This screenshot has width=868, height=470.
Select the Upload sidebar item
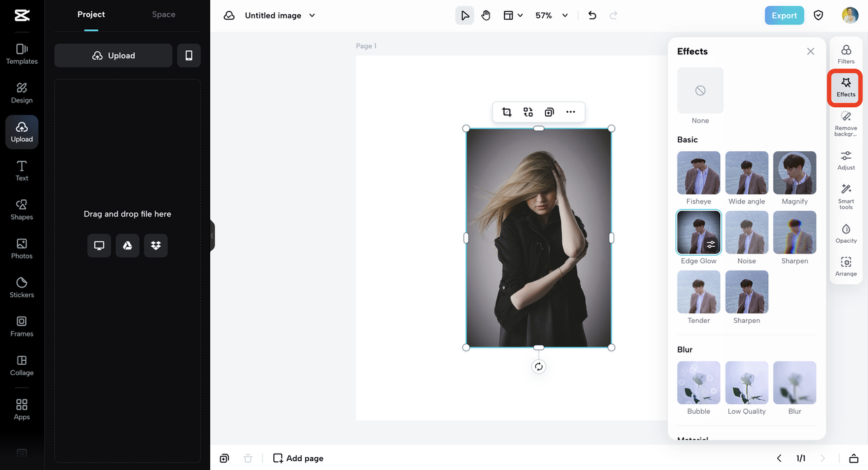pos(22,132)
